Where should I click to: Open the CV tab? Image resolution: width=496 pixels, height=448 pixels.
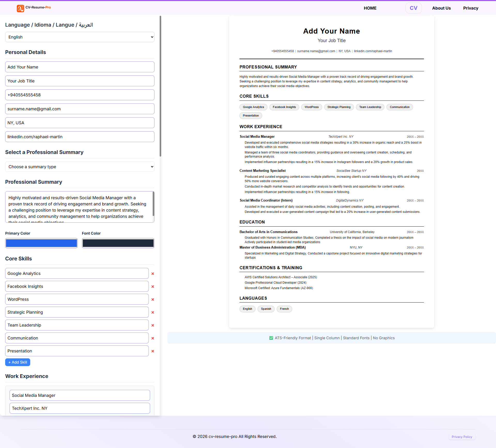coord(414,8)
